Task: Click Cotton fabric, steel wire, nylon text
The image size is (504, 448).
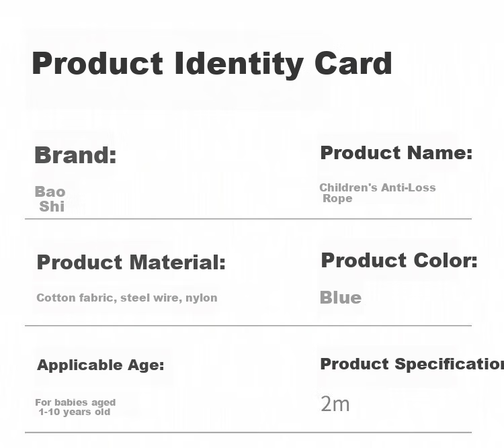Action: click(x=127, y=298)
